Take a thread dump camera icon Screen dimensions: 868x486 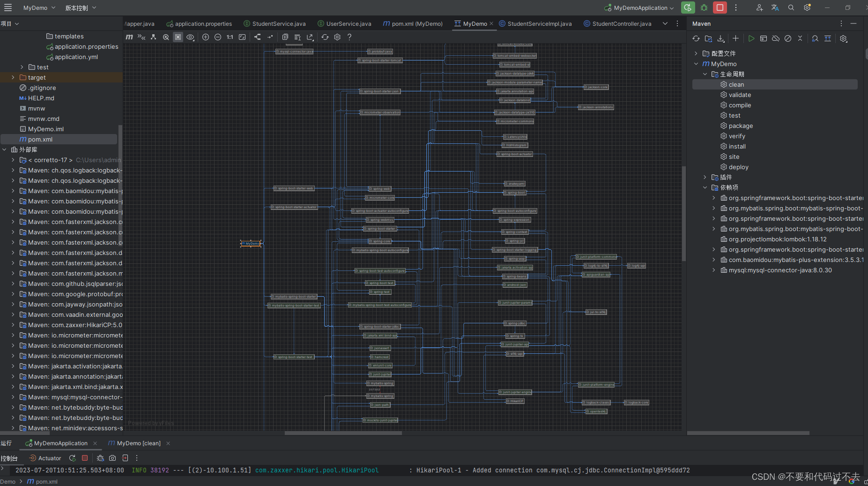(112, 458)
